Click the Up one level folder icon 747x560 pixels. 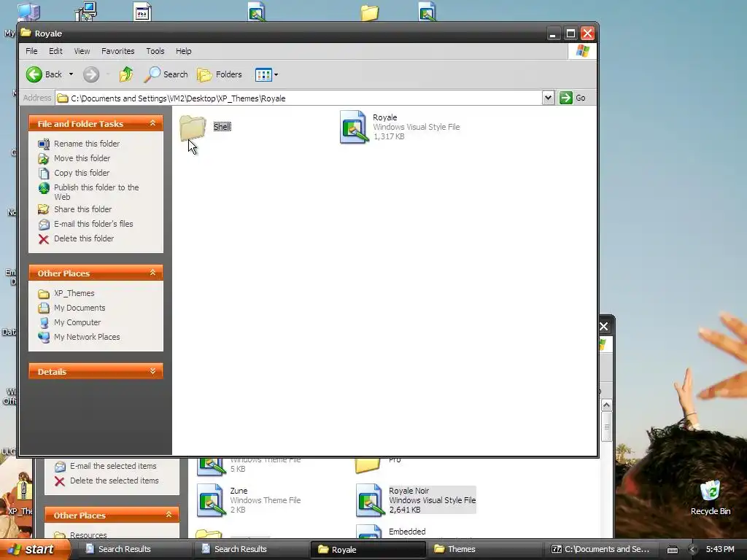click(126, 74)
